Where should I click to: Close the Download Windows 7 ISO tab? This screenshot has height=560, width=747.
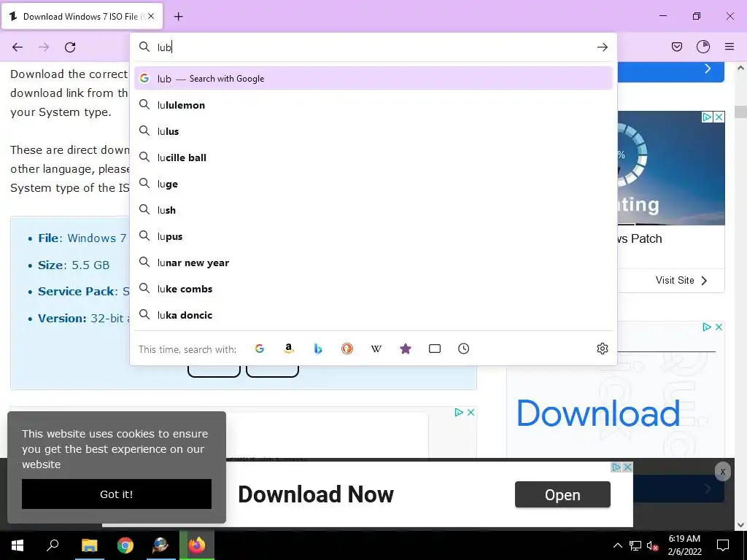tap(151, 16)
